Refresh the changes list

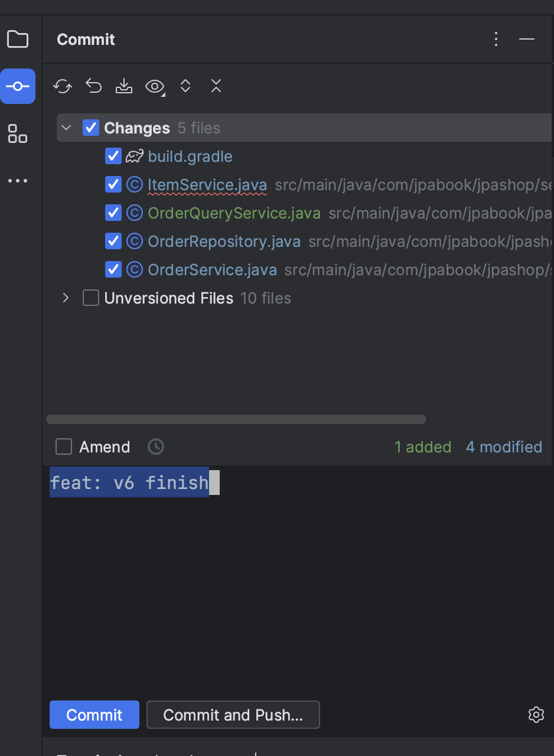pos(63,86)
